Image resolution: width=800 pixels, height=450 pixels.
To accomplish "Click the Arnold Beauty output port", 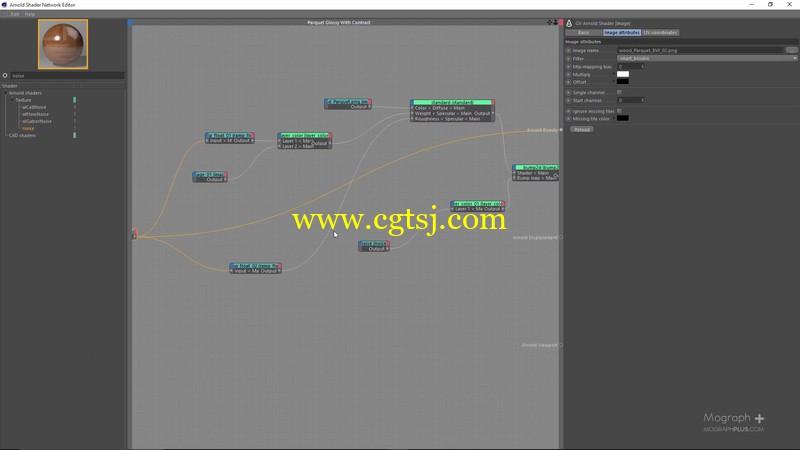I will click(x=561, y=130).
